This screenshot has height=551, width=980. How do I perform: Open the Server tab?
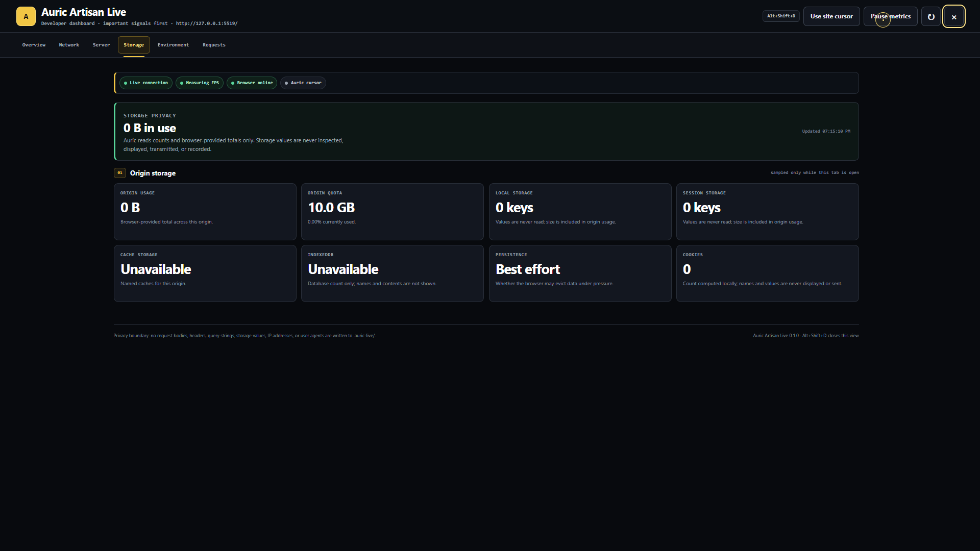tap(101, 45)
